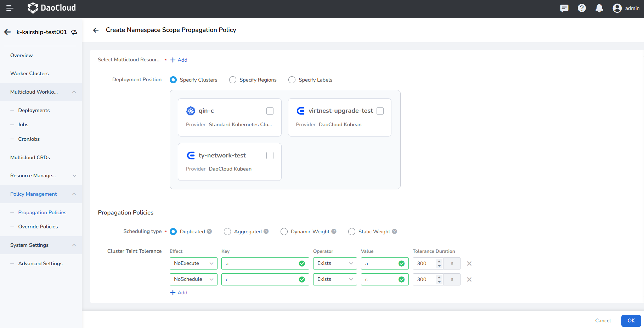Open the NoSchedule effect dropdown

(193, 279)
